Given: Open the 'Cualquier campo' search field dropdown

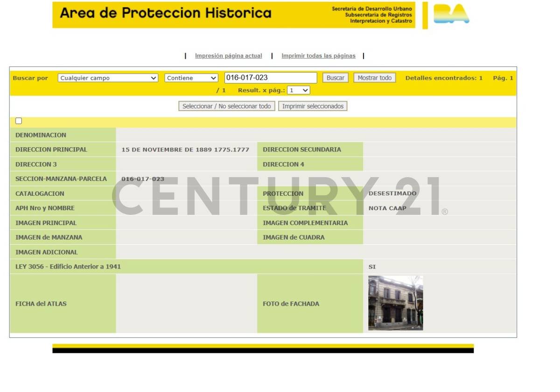Looking at the screenshot, I should tap(108, 78).
